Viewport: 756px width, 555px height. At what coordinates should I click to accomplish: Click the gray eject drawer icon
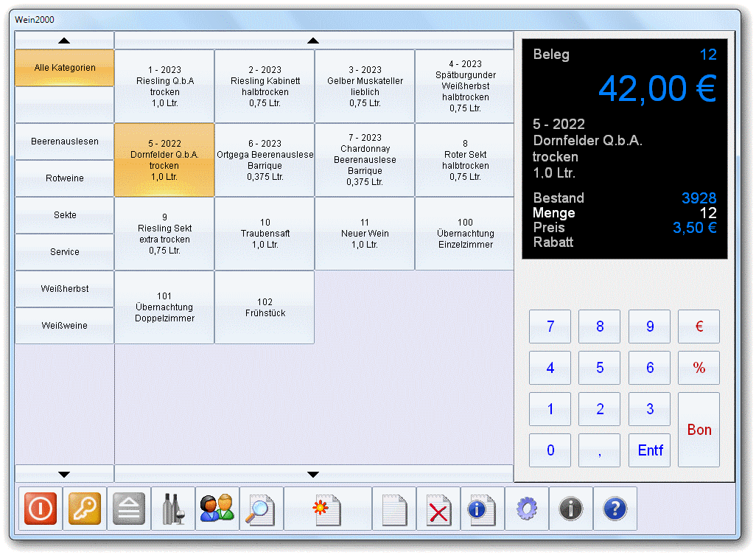point(129,509)
